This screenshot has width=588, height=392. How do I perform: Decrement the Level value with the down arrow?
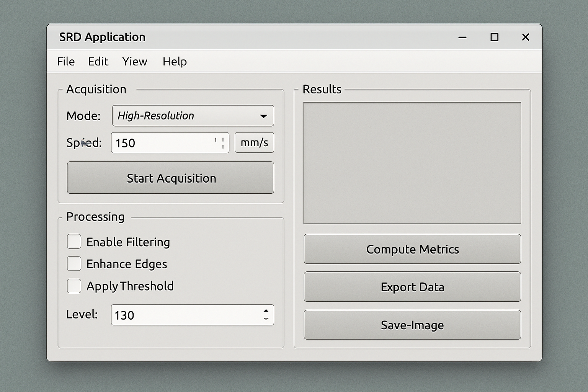point(266,318)
